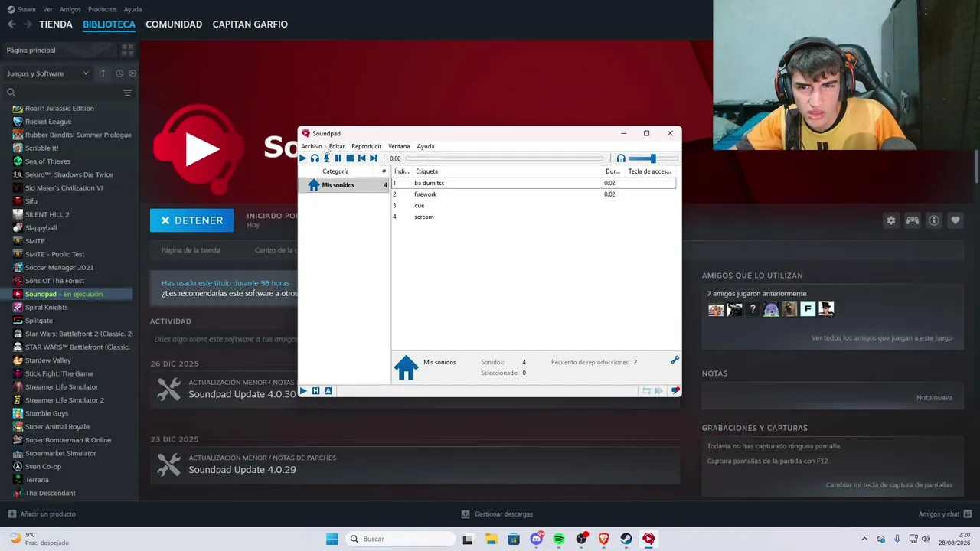
Task: Open Spotify from the taskbar
Action: (559, 539)
